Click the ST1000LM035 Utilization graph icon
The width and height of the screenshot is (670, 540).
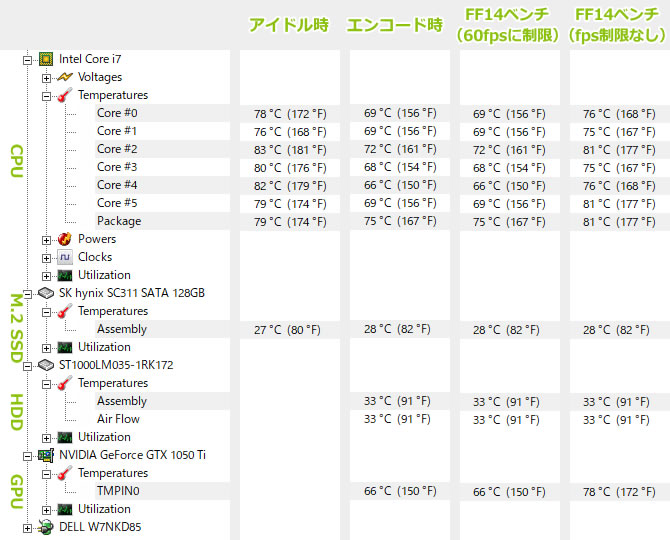pyautogui.click(x=65, y=437)
